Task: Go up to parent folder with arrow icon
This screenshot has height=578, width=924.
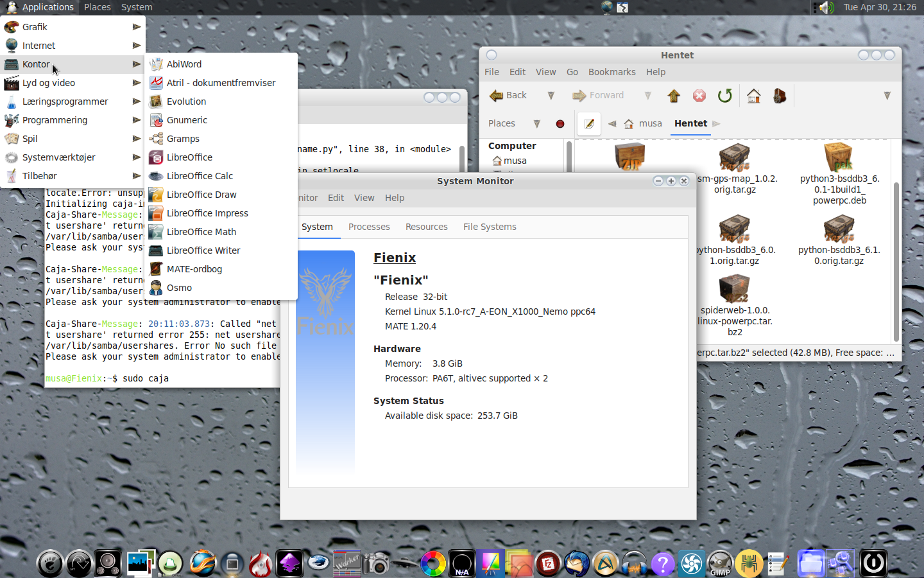Action: (x=673, y=96)
